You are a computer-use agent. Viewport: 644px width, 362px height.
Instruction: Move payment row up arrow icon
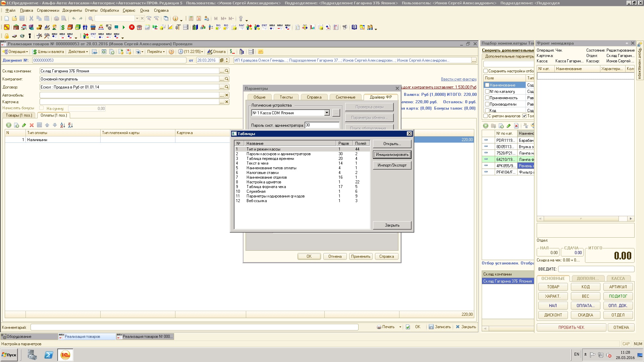47,125
